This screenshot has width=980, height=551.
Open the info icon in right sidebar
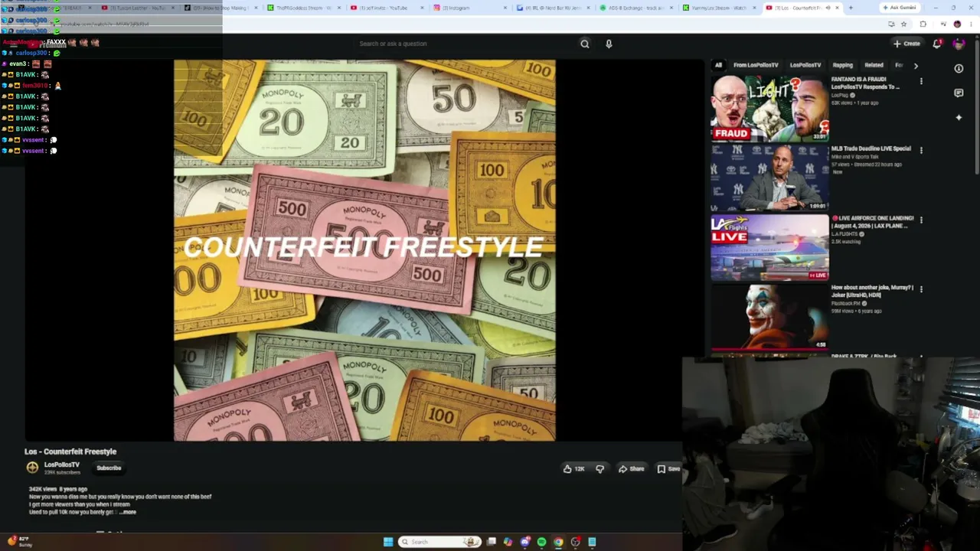(x=959, y=69)
